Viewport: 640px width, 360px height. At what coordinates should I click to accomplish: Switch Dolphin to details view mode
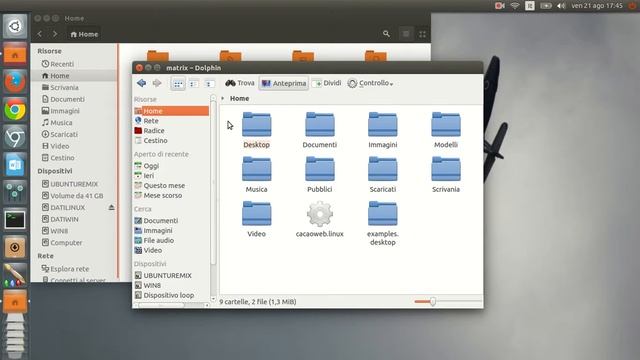pyautogui.click(x=209, y=84)
